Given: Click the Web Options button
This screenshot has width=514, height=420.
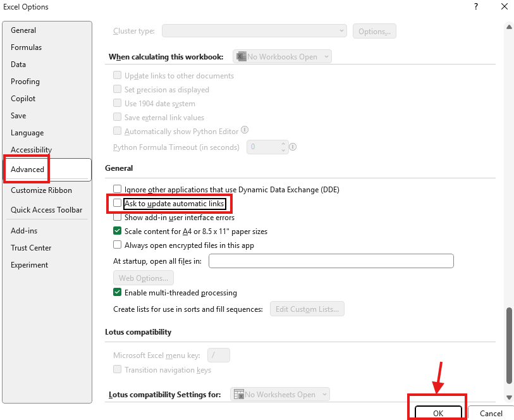Looking at the screenshot, I should [144, 278].
